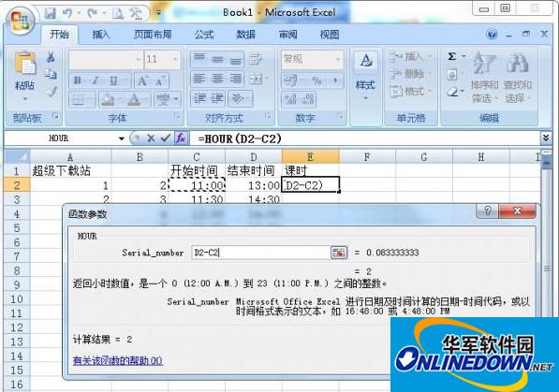The width and height of the screenshot is (559, 392).
Task: Open the 数据 (Data) tab
Action: click(x=246, y=35)
